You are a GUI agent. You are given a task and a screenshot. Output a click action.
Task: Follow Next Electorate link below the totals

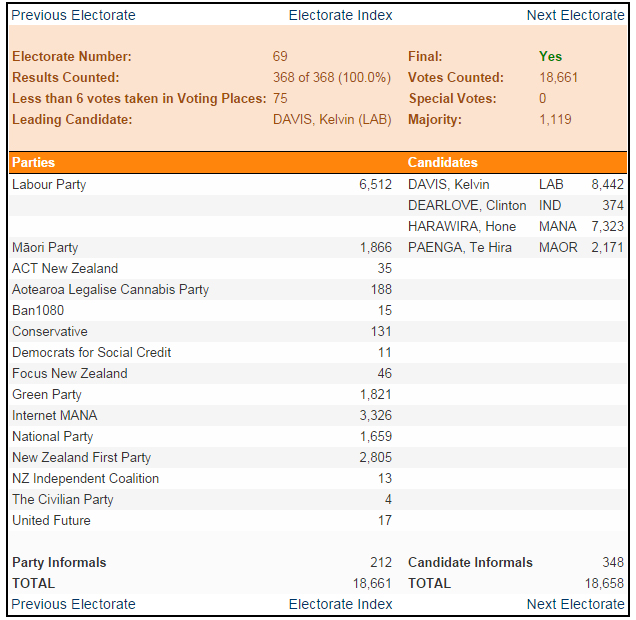575,604
